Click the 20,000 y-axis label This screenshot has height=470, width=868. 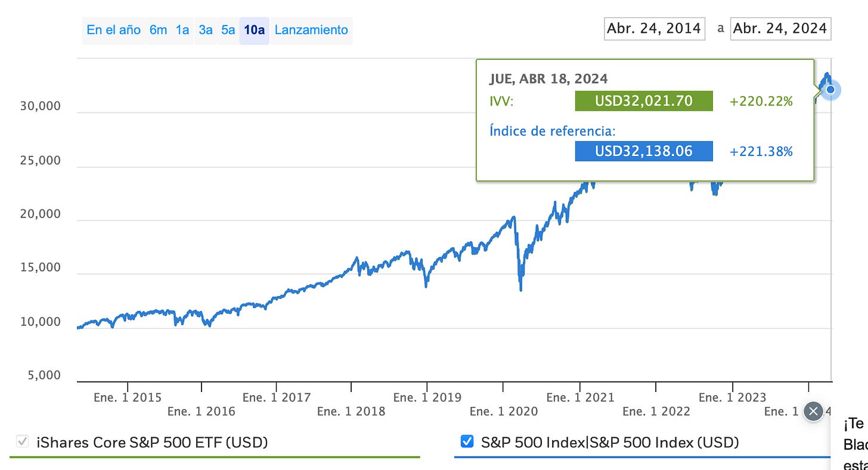[x=39, y=214]
